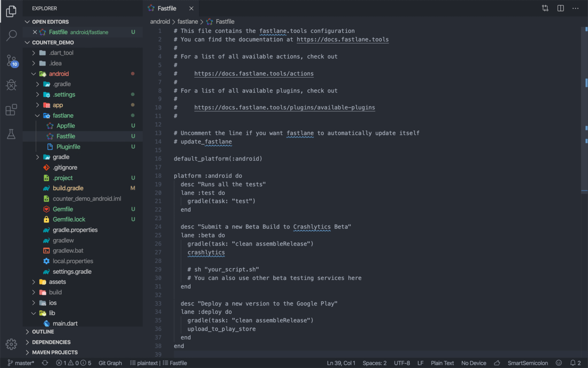
Task: Expand the .dart_tool folder
Action: click(83, 53)
